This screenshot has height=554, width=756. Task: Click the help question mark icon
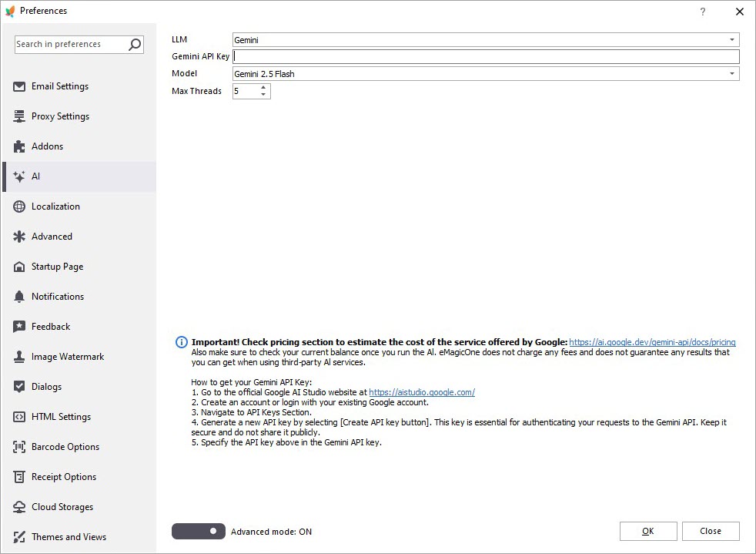click(703, 12)
